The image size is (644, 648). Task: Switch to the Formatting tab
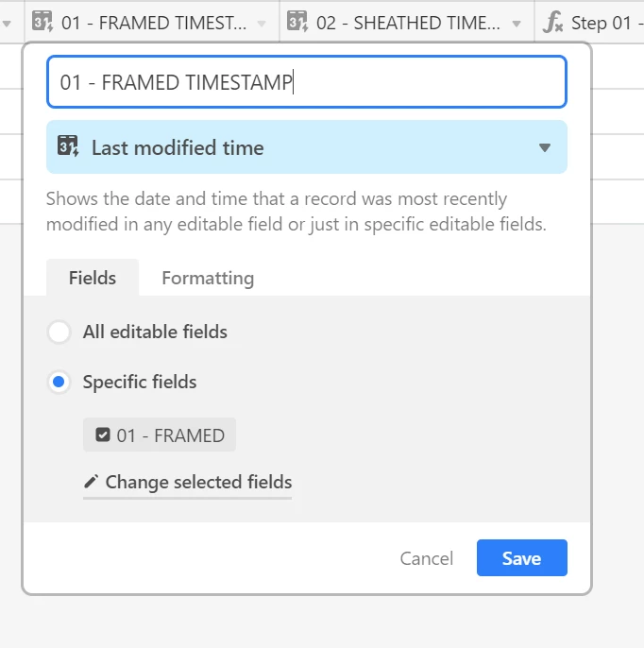click(208, 278)
